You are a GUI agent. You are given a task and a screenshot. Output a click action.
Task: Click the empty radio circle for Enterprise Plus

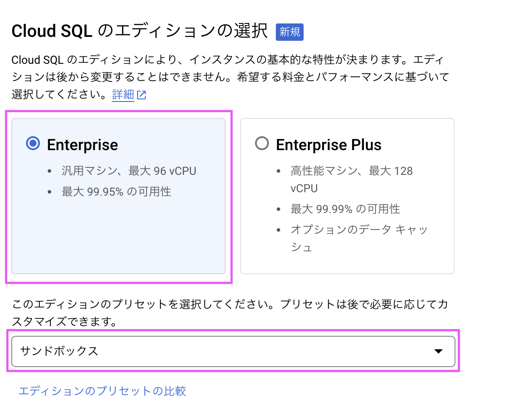point(262,144)
